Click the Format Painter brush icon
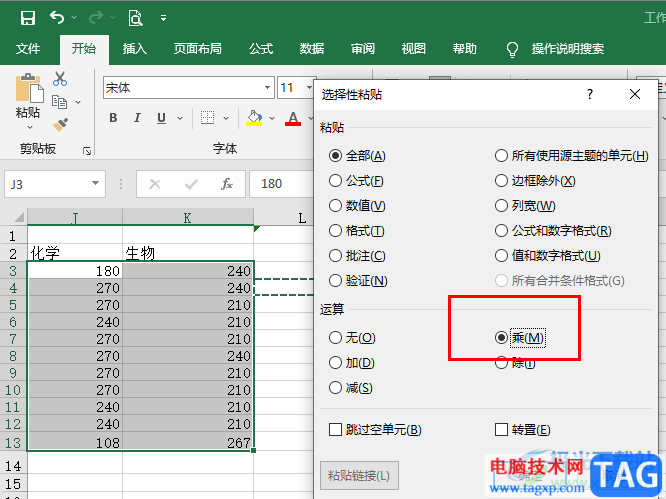 coord(60,125)
